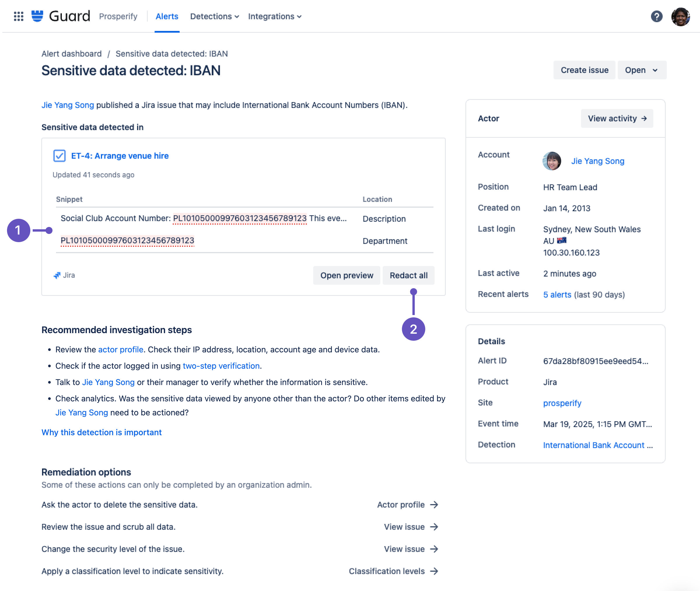The width and height of the screenshot is (700, 591).
Task: Click the Guard shield logo
Action: click(37, 16)
